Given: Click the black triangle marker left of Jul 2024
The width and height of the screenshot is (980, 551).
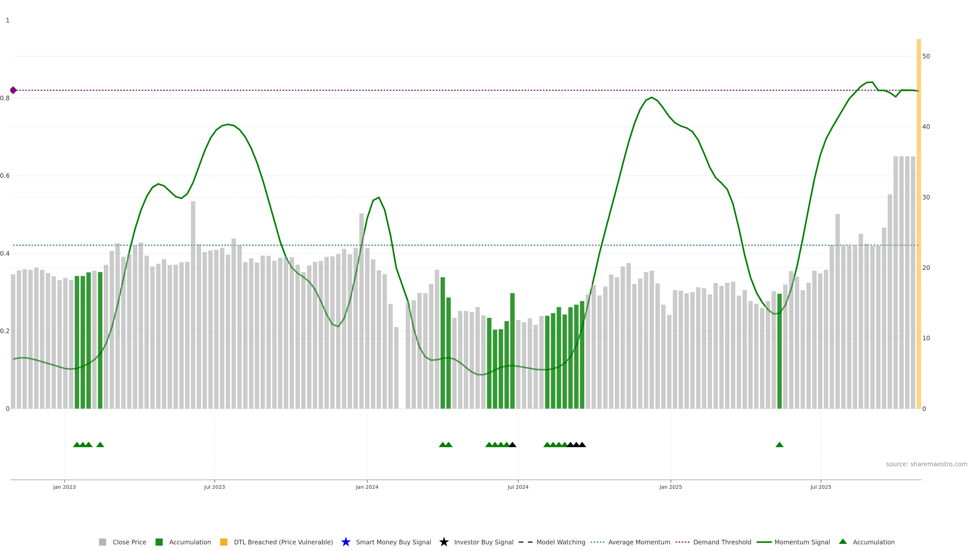Looking at the screenshot, I should [512, 445].
